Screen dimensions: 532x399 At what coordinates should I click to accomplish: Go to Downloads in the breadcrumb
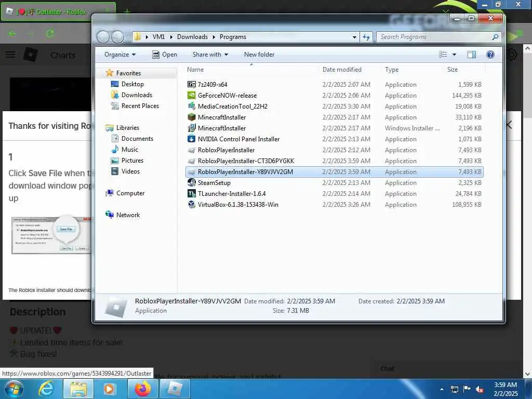pos(192,37)
